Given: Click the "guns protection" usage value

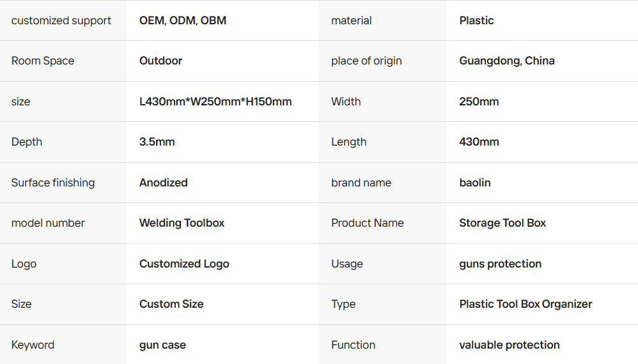Looking at the screenshot, I should (500, 264).
